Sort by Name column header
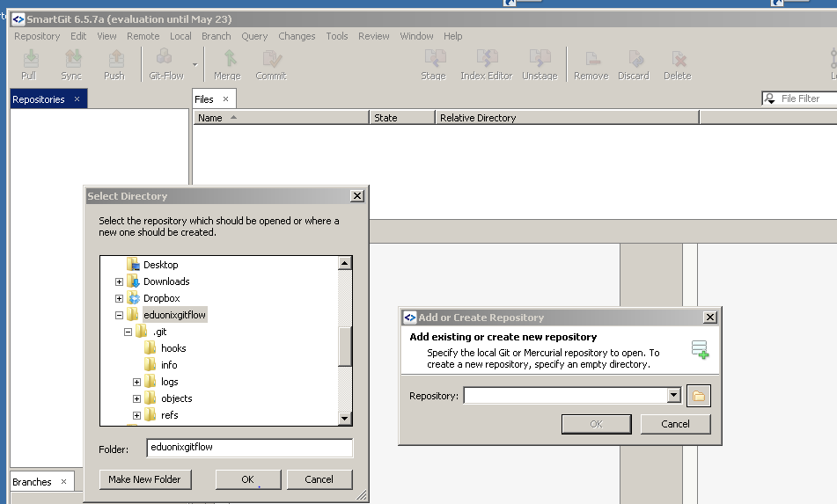This screenshot has width=837, height=504. (282, 118)
